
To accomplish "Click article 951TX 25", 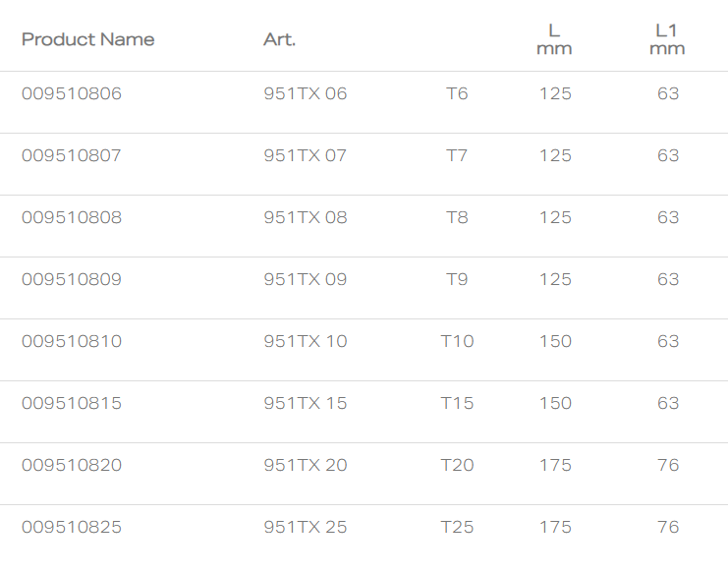I will [x=305, y=527].
